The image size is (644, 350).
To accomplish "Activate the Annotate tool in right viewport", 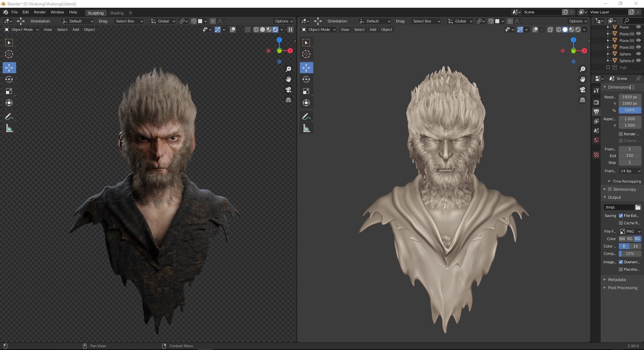I will [x=306, y=117].
